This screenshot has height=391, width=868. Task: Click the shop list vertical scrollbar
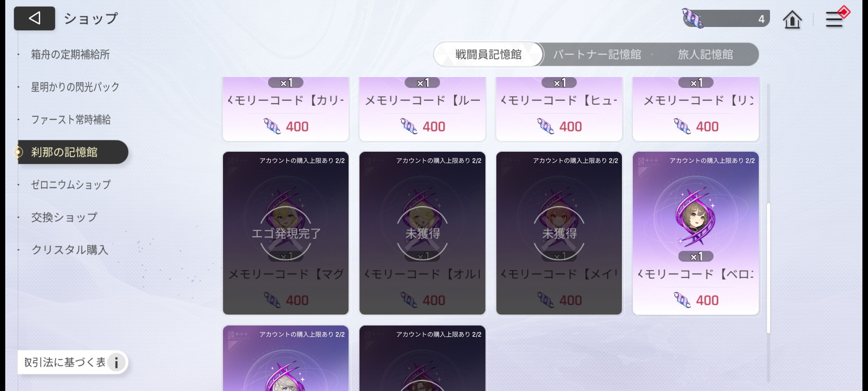pyautogui.click(x=768, y=268)
